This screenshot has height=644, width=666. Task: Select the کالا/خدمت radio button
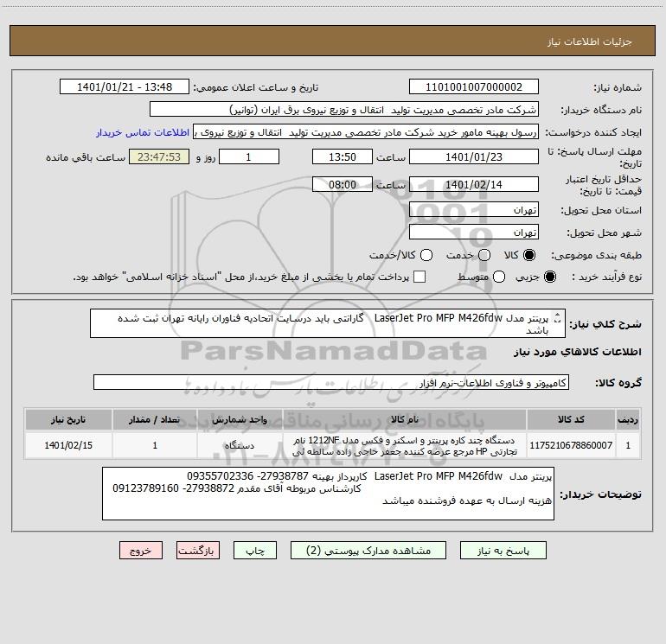tap(426, 255)
